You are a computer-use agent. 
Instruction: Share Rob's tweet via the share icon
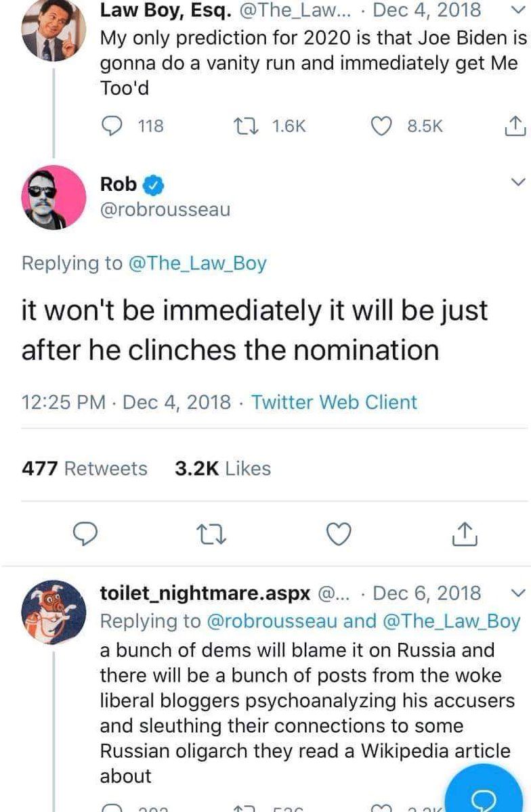[x=465, y=535]
